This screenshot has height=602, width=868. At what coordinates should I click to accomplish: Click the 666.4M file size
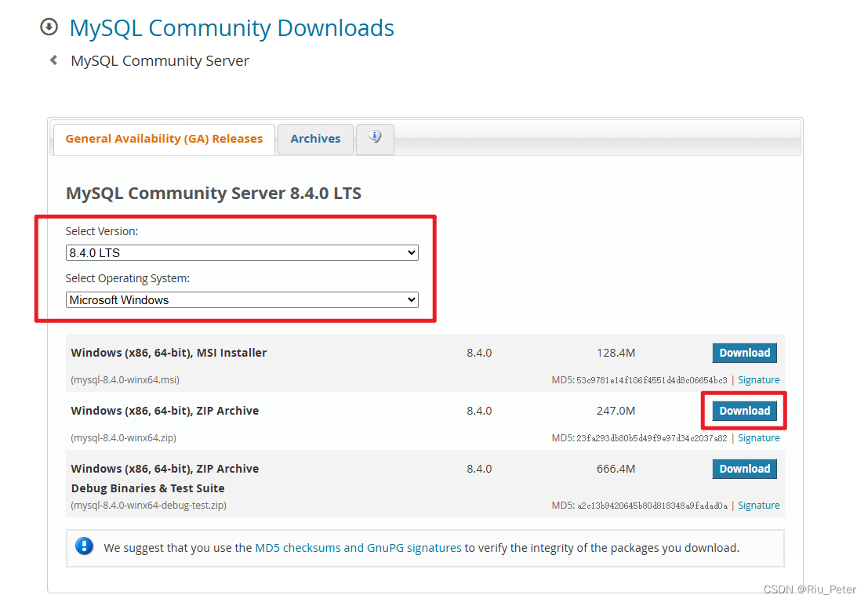point(616,470)
